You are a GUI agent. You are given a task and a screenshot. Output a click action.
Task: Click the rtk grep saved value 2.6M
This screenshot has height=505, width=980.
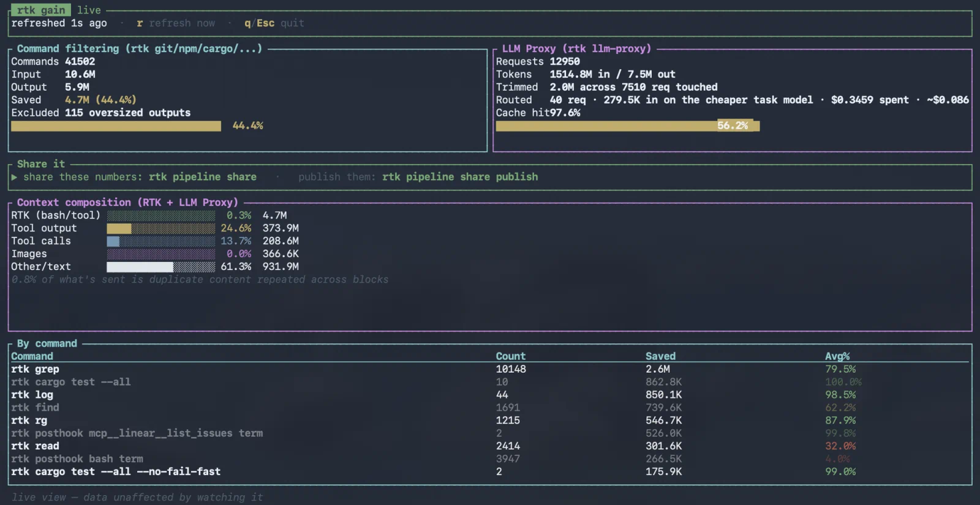(x=657, y=369)
